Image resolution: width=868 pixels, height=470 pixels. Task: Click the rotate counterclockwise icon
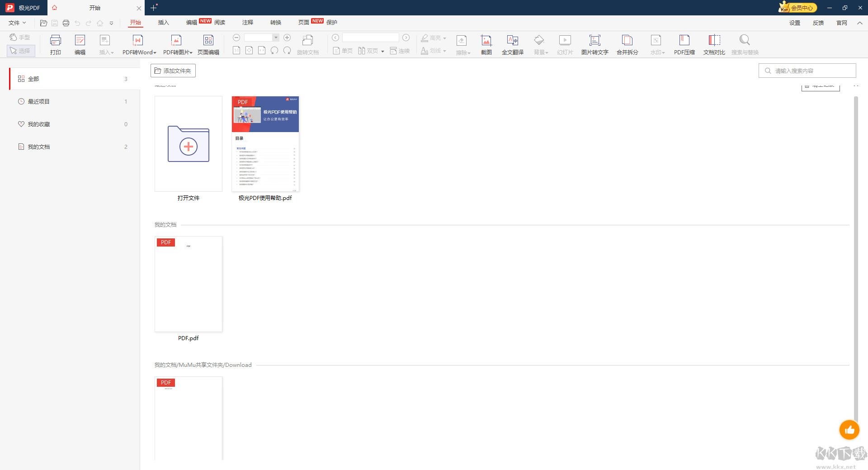click(274, 51)
